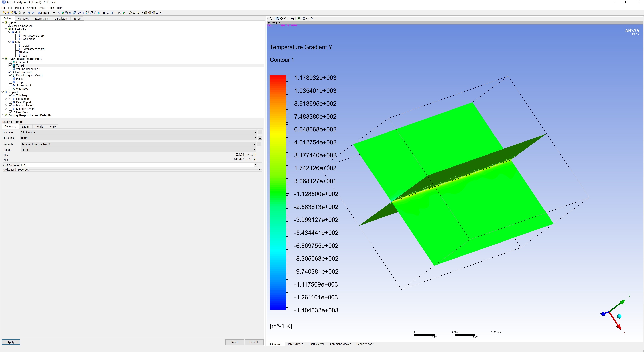
Task: Switch to the Expressions tab
Action: pos(41,18)
